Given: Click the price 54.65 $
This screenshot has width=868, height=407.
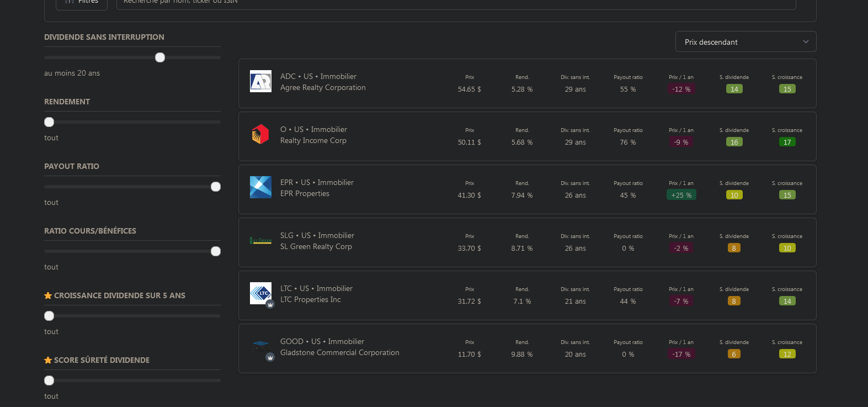Looking at the screenshot, I should coord(469,89).
